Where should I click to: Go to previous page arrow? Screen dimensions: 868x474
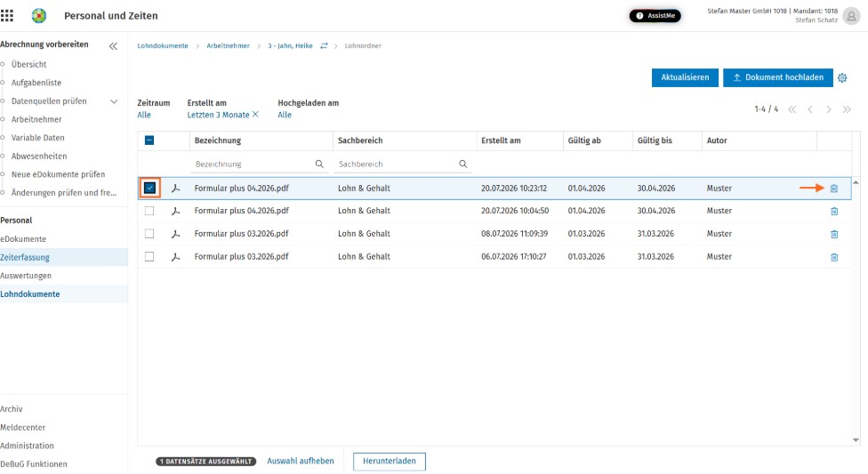[x=810, y=109]
